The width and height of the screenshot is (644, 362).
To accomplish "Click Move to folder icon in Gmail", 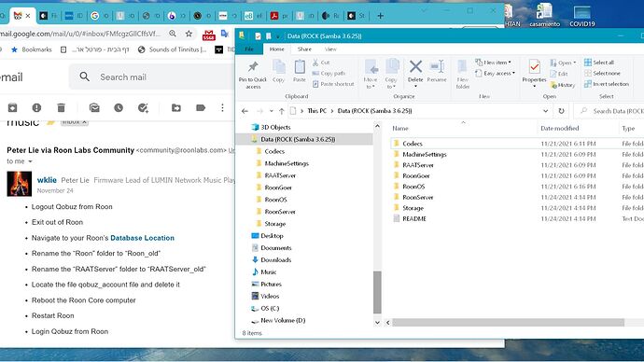I will (176, 107).
